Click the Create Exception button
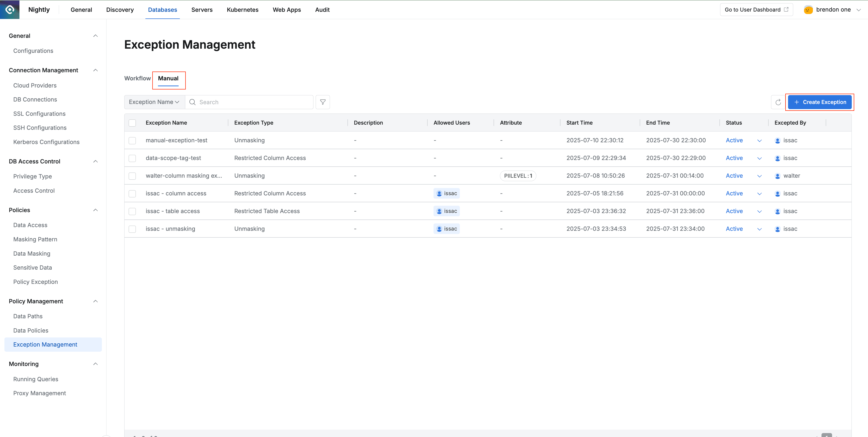Viewport: 868px width, 437px height. 820,102
